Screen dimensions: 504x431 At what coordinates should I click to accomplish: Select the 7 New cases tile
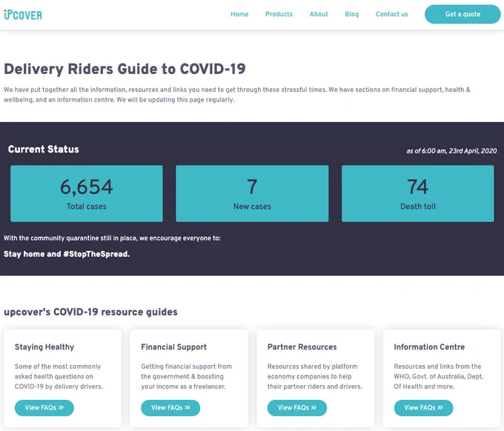pos(252,193)
